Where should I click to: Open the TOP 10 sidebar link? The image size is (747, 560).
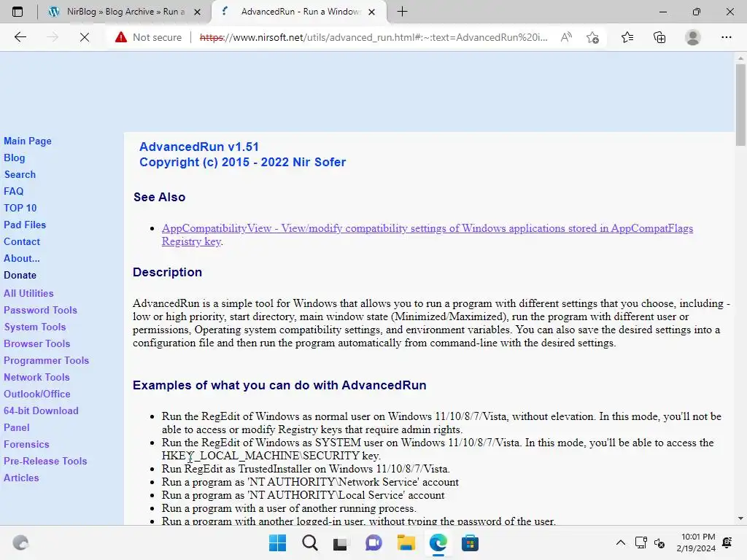[20, 208]
